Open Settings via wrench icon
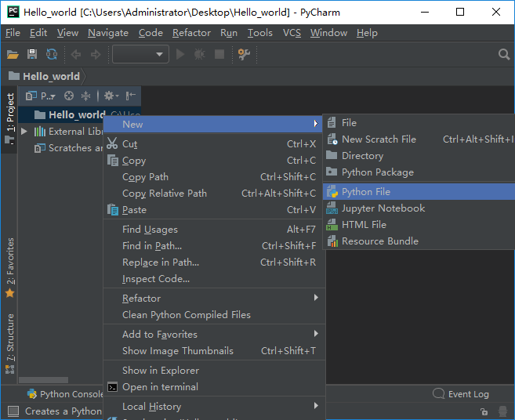 pos(244,54)
